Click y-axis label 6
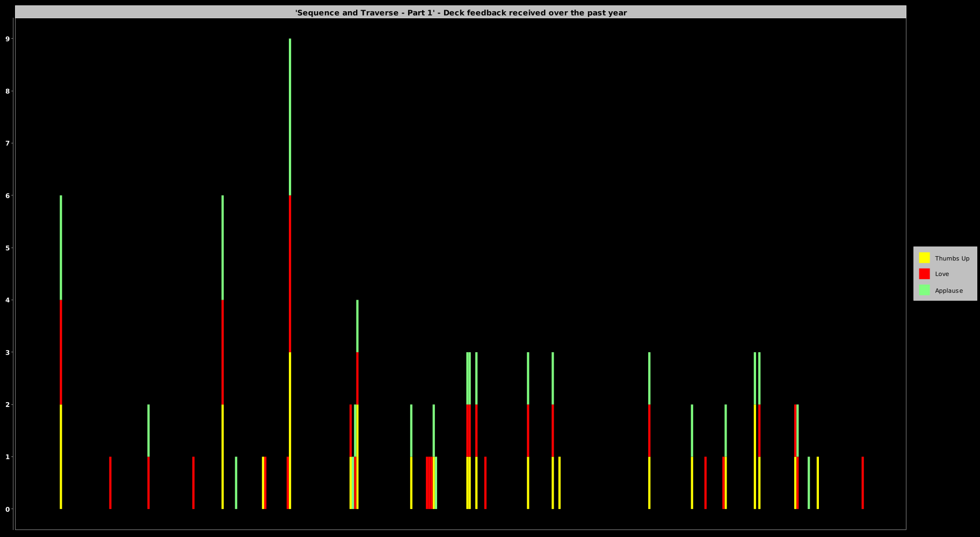The image size is (980, 537). point(8,195)
